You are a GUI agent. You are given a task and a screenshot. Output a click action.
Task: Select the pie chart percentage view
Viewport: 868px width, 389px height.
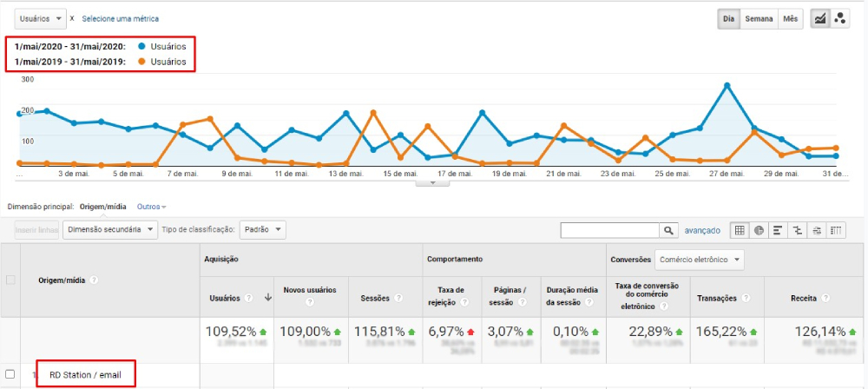click(x=759, y=230)
